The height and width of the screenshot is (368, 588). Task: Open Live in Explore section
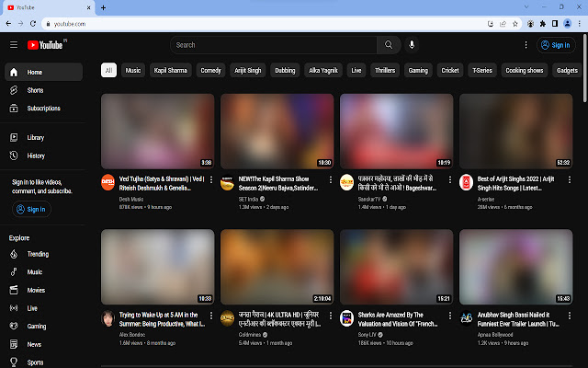point(43,308)
